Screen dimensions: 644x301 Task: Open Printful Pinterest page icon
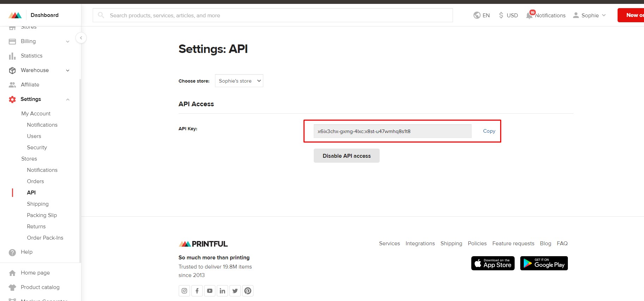pyautogui.click(x=248, y=291)
